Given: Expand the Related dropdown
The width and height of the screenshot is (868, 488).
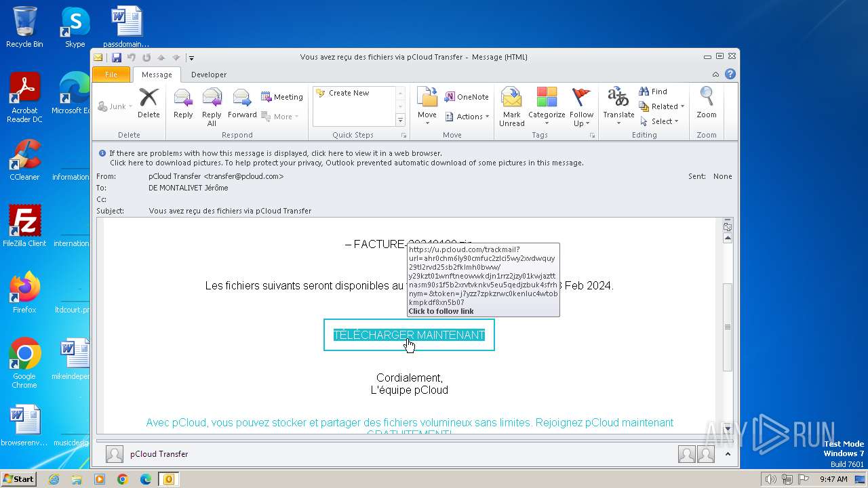Looking at the screenshot, I should pos(662,106).
